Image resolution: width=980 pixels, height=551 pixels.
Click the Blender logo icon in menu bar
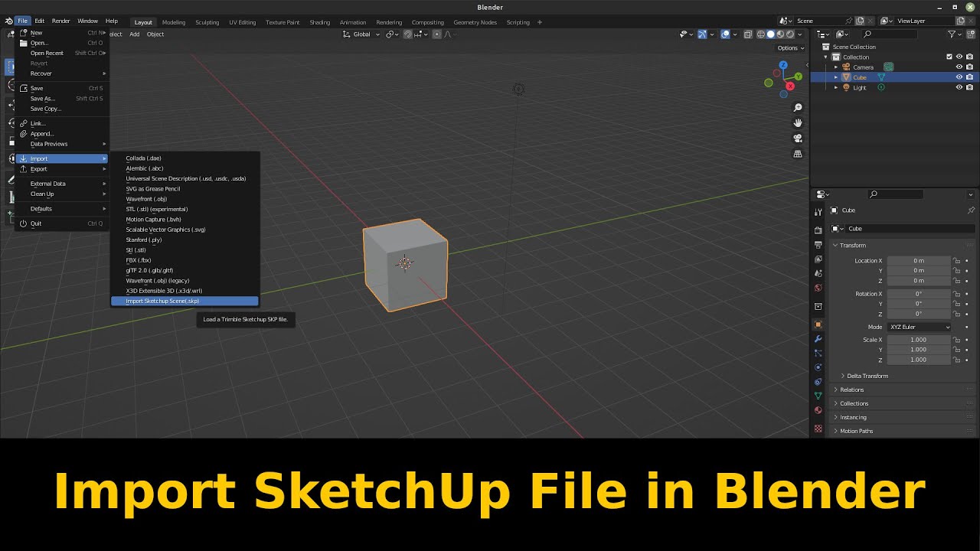pos(8,21)
